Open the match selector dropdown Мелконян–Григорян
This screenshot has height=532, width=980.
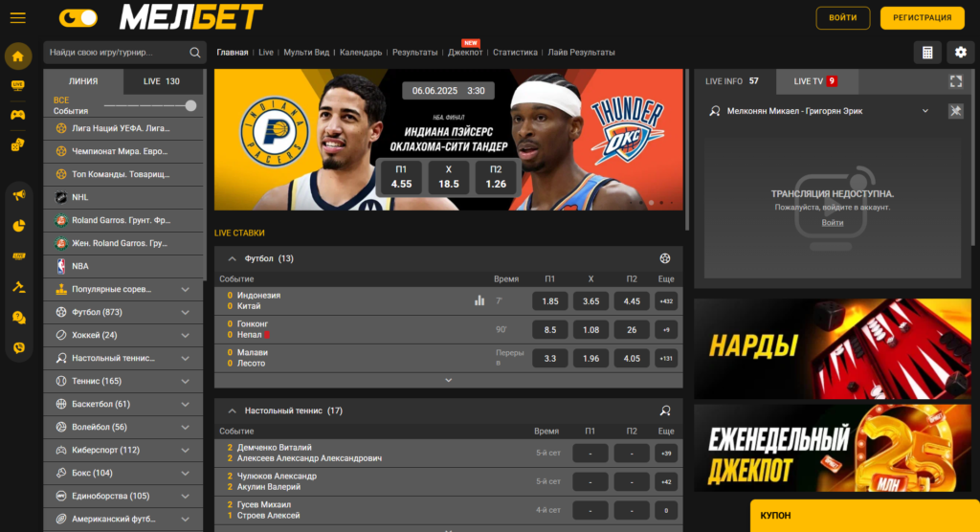coord(925,111)
